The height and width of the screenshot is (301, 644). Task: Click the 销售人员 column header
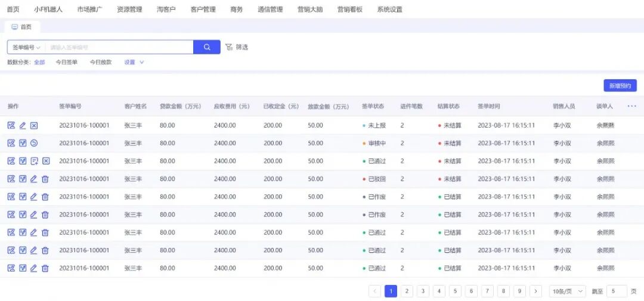pyautogui.click(x=564, y=106)
